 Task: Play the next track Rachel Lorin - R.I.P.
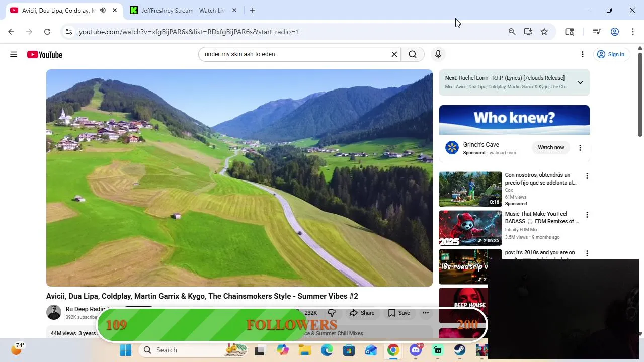[x=505, y=78]
